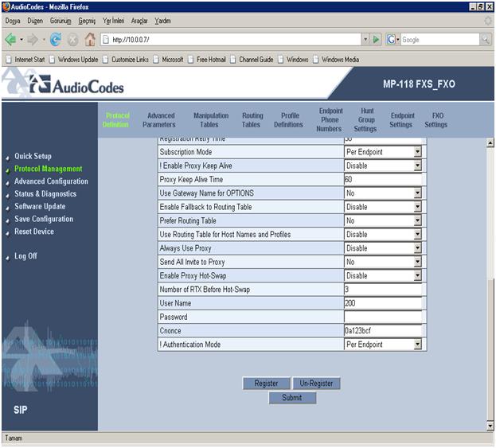The image size is (496, 448).
Task: Click the search magnifier icon
Action: [x=486, y=39]
